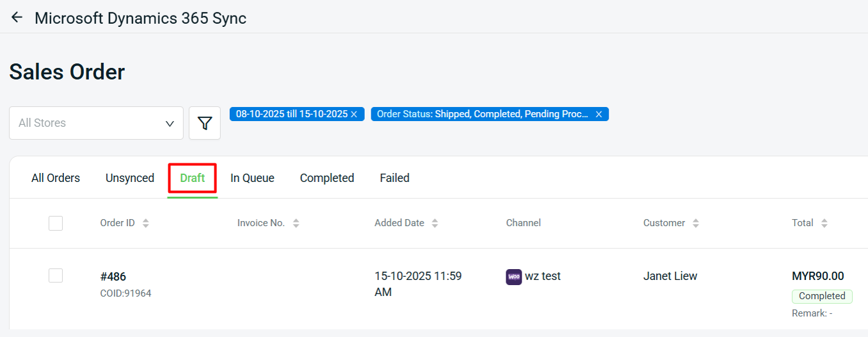Sort by Added Date column arrows

pos(435,223)
